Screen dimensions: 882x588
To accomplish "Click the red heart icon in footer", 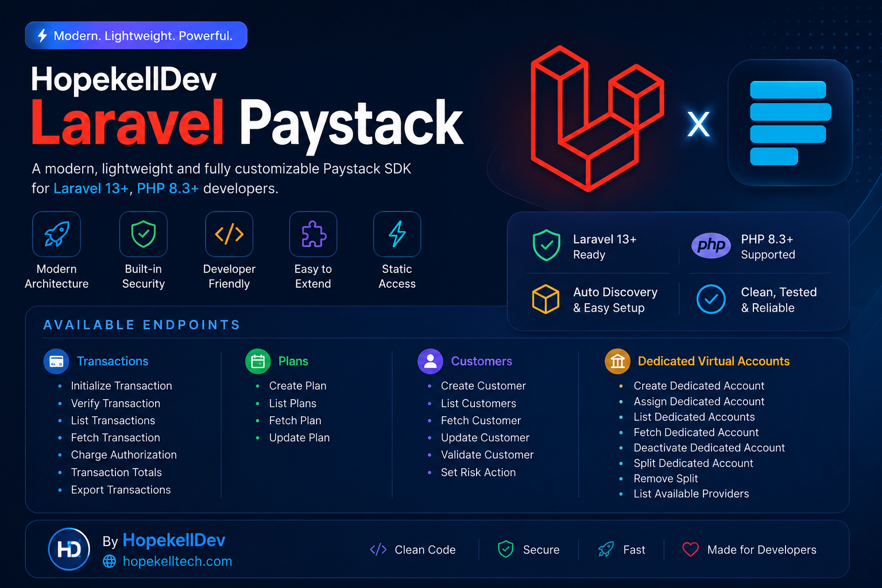I will point(691,550).
